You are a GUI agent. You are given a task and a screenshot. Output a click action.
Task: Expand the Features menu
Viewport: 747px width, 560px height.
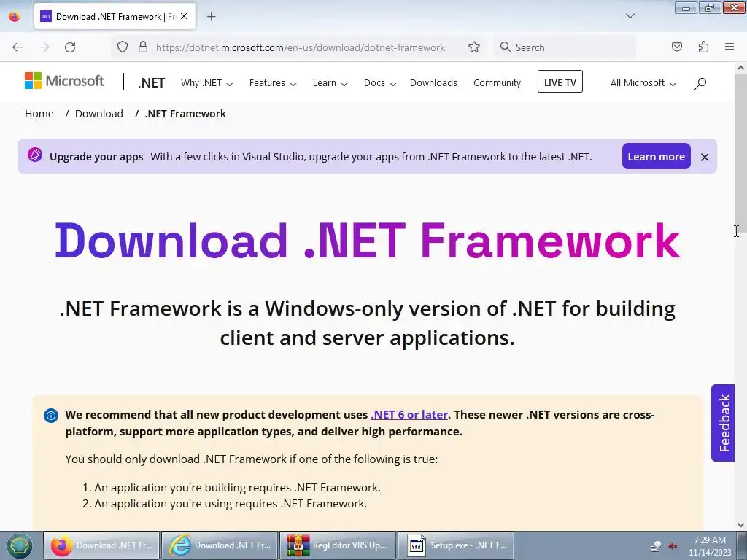(273, 83)
